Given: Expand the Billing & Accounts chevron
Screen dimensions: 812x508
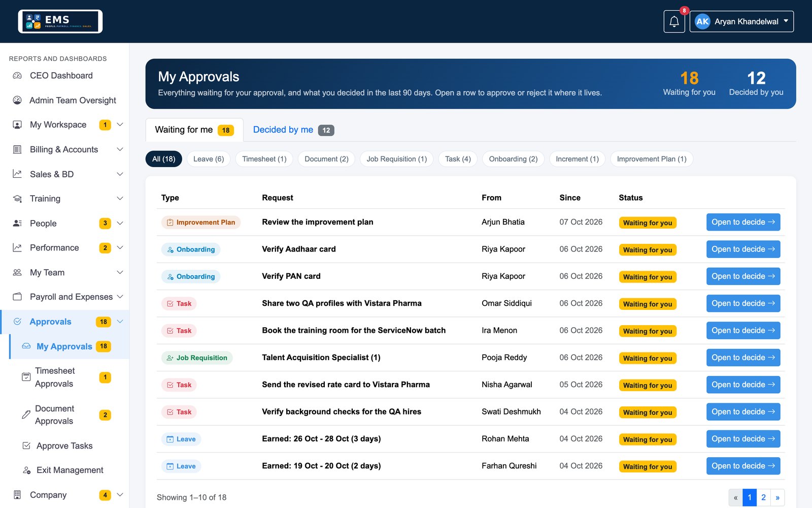Looking at the screenshot, I should coord(120,149).
